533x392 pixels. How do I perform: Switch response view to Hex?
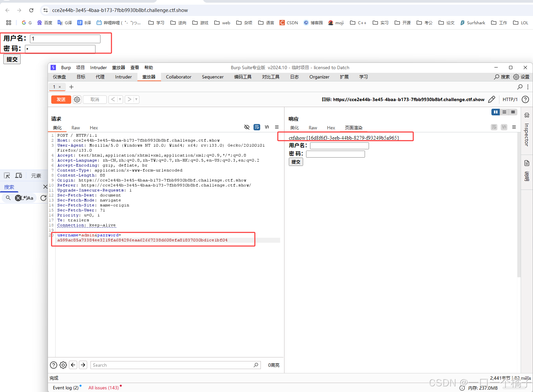click(331, 128)
